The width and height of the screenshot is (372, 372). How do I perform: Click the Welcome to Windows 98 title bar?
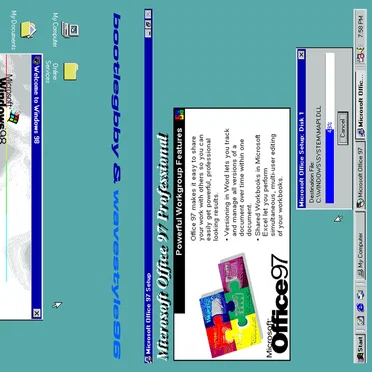pyautogui.click(x=37, y=187)
